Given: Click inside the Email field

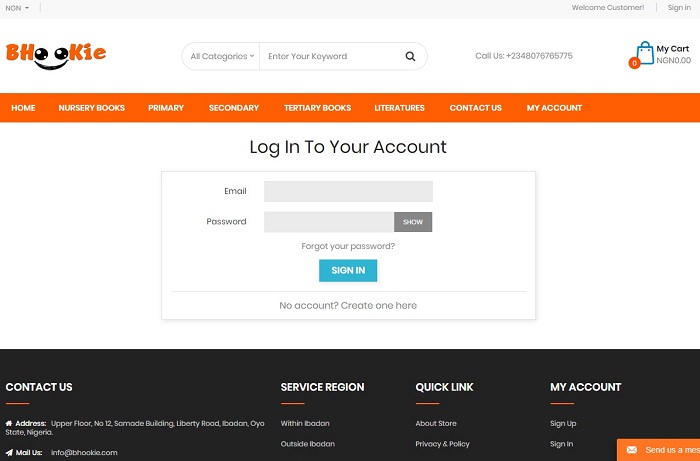Looking at the screenshot, I should point(348,191).
